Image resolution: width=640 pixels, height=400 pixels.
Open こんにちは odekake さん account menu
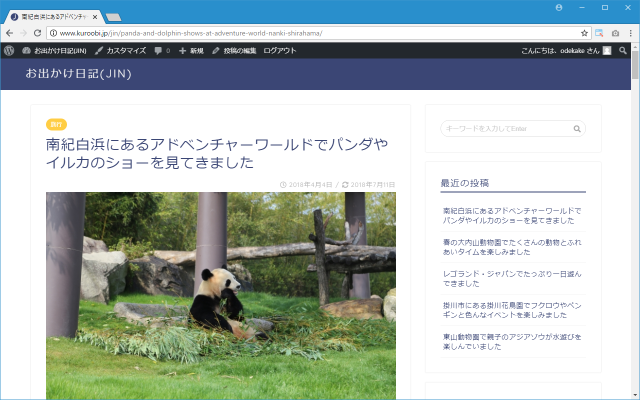pos(566,51)
